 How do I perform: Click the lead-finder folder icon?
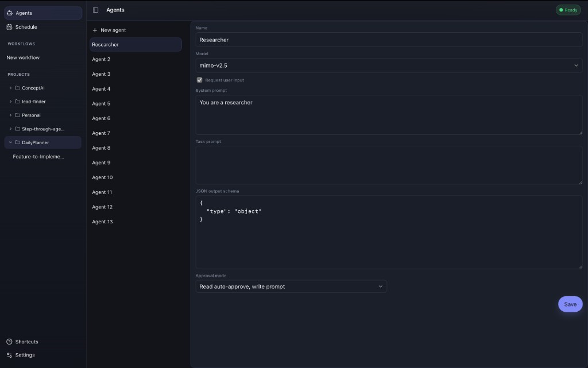18,102
